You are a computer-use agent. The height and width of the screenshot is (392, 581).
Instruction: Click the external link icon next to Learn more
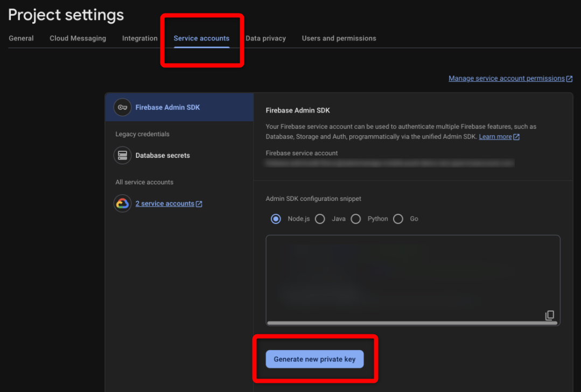click(516, 137)
